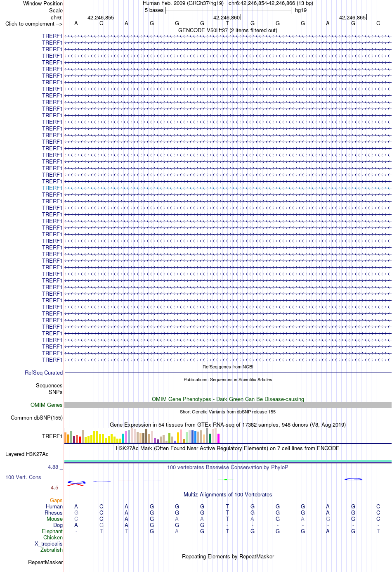Click the Scale label
This screenshot has height=572, width=392.
point(56,10)
